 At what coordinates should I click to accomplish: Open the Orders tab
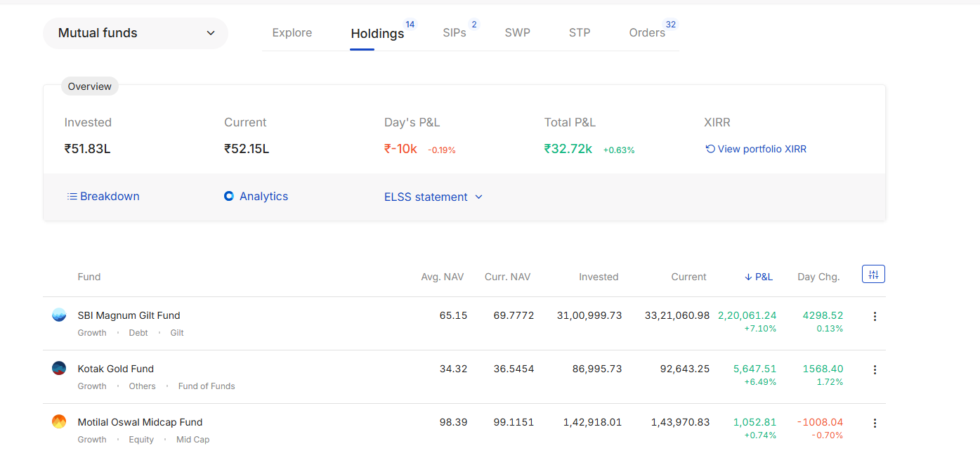point(646,33)
